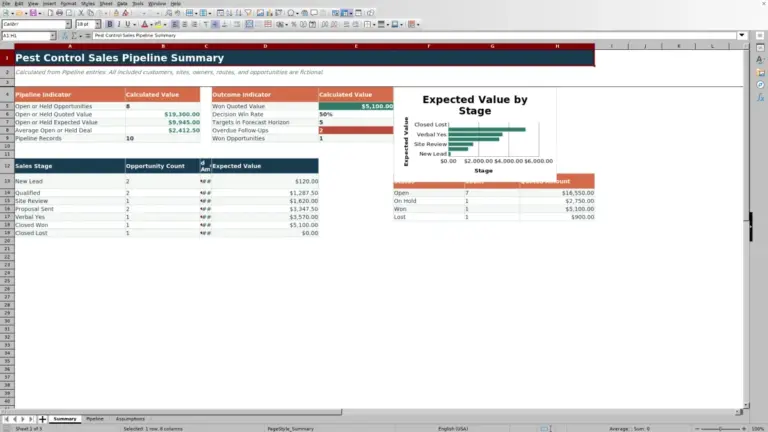This screenshot has width=768, height=432.
Task: Select row 12 header
Action: pos(7,166)
